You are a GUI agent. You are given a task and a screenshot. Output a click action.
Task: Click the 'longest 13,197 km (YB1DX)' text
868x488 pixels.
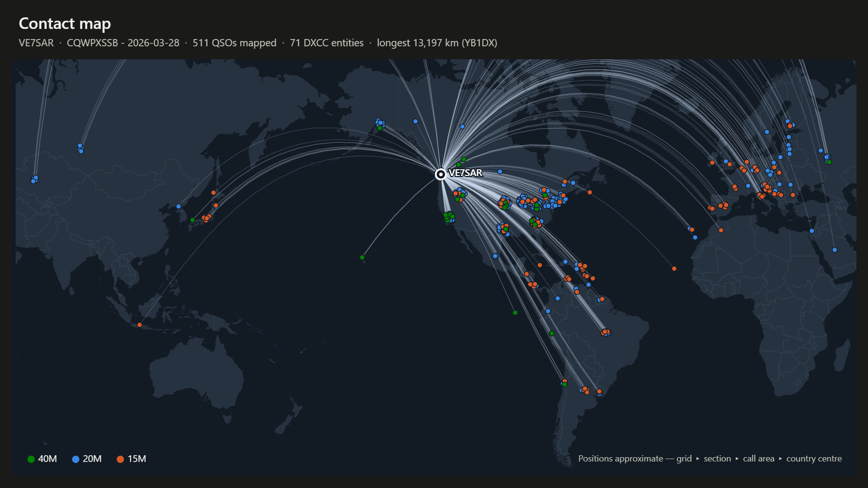(437, 43)
